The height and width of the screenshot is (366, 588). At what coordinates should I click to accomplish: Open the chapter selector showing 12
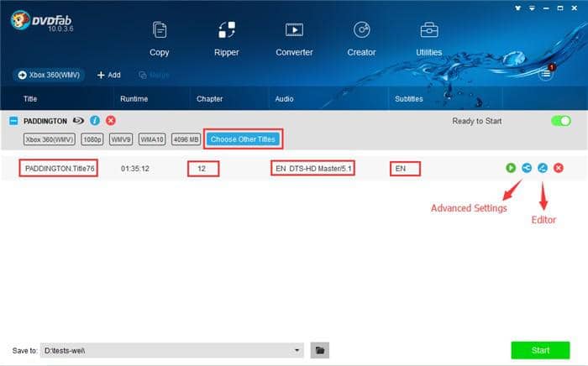pos(203,169)
